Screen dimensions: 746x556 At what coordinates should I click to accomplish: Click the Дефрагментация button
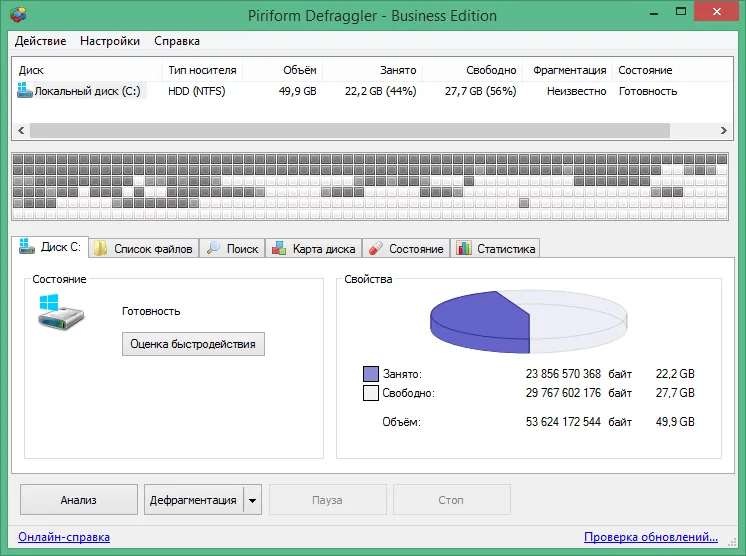[194, 500]
